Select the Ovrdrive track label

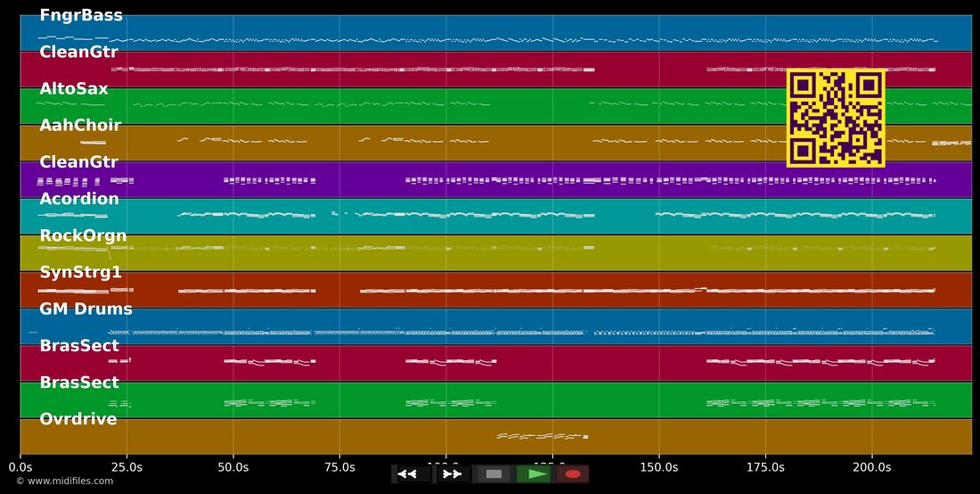point(78,419)
